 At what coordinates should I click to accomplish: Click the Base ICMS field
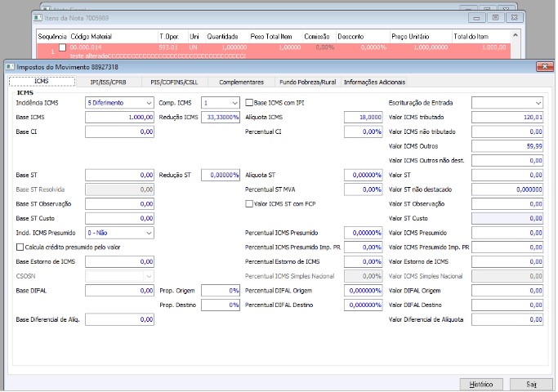[x=119, y=117]
